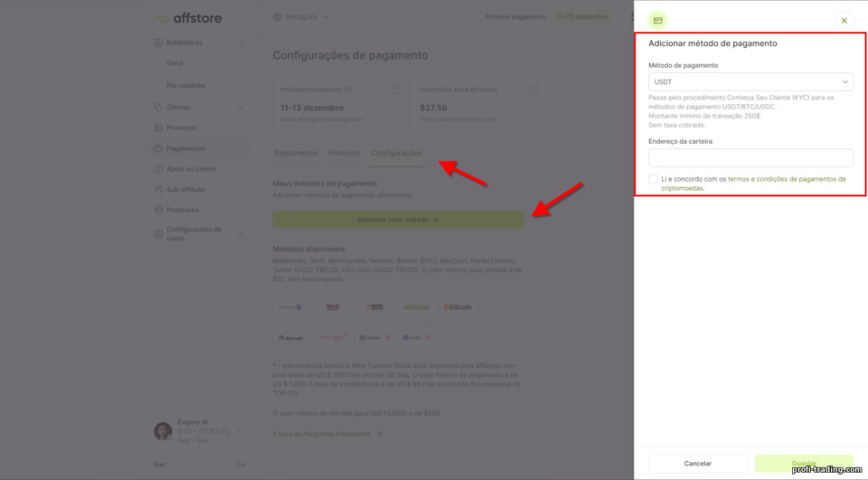This screenshot has height=480, width=868.
Task: Expand the Evgeny M. manager chevron
Action: 241,430
